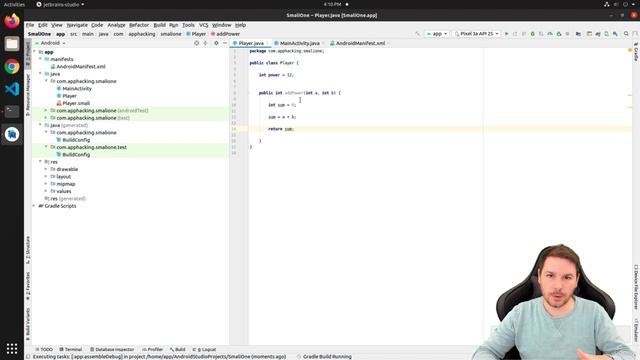Open Search Everywhere magnifier icon in toolbar
Image resolution: width=640 pixels, height=360 pixels.
pyautogui.click(x=626, y=34)
